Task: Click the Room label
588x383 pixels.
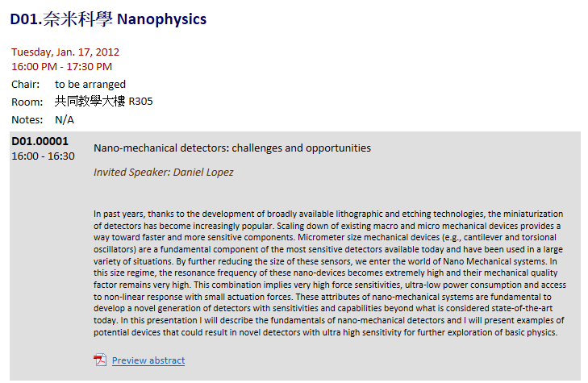Action: click(27, 102)
